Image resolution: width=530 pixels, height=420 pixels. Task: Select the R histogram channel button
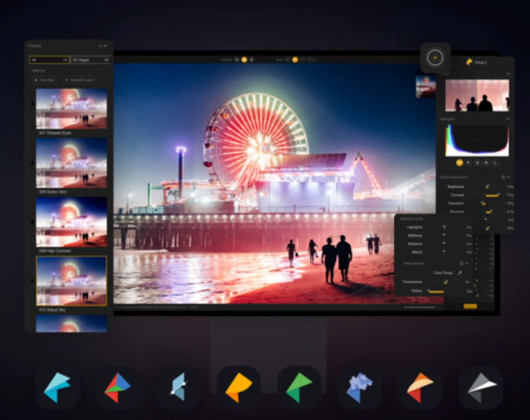pos(468,163)
